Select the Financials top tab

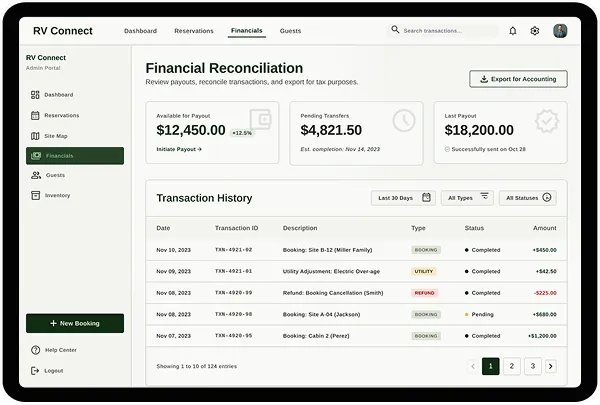pos(246,31)
